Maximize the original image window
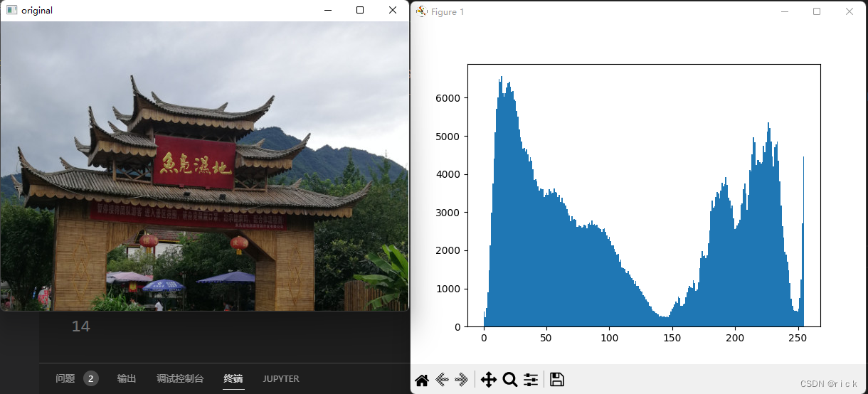The image size is (868, 394). click(360, 10)
